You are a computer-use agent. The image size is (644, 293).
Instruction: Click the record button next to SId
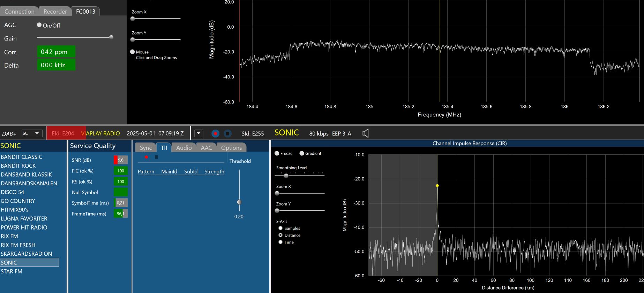215,133
